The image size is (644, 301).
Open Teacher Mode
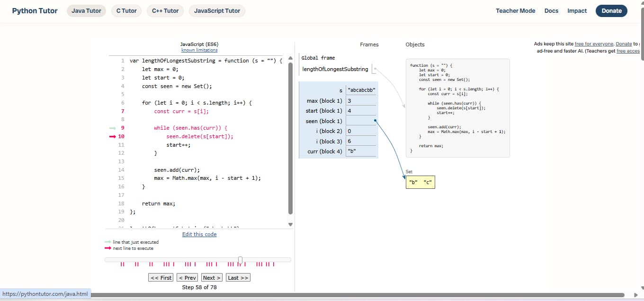coord(515,11)
